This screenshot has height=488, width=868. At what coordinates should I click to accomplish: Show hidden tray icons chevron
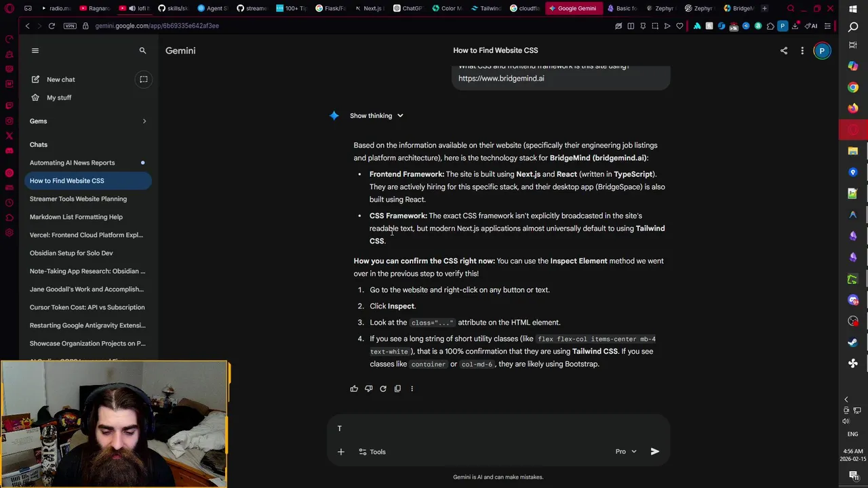click(846, 400)
